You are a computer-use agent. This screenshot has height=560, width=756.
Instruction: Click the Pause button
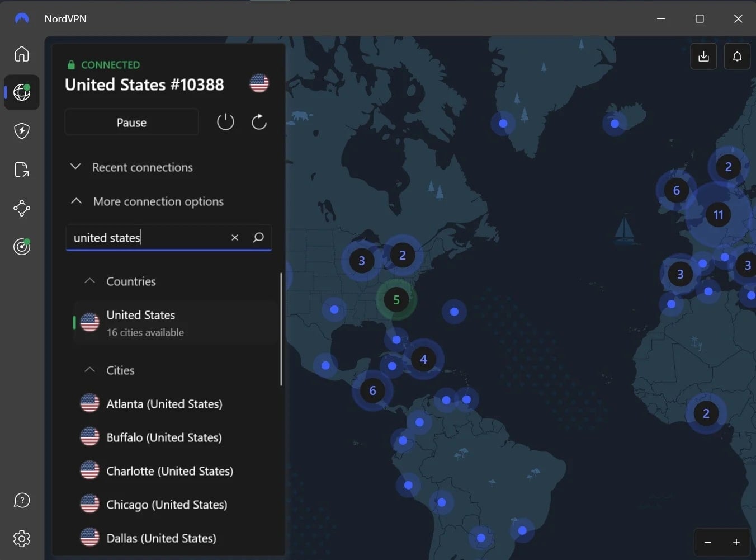click(131, 122)
